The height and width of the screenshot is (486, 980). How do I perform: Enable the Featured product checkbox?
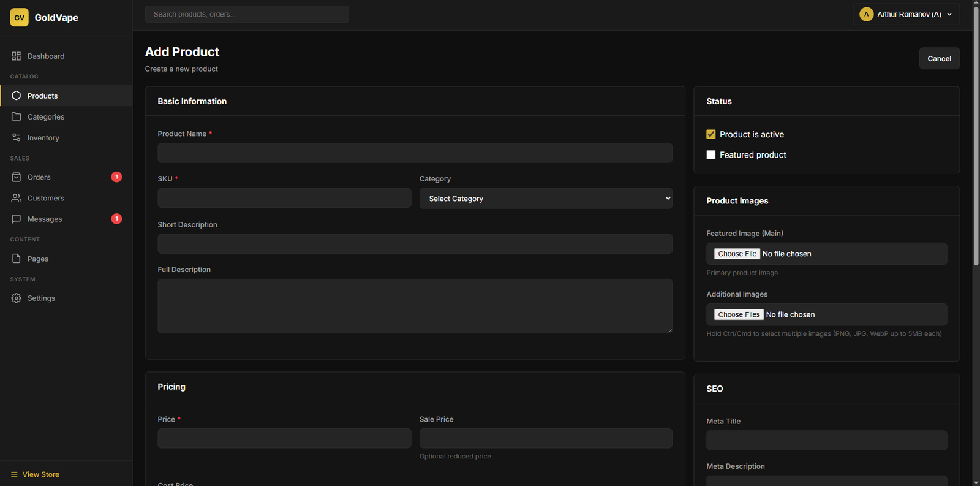(x=710, y=155)
